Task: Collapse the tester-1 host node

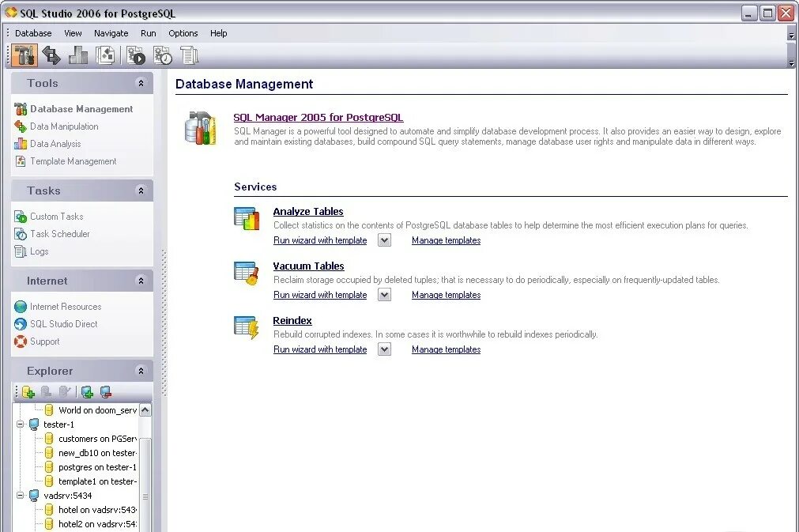Action: [20, 424]
